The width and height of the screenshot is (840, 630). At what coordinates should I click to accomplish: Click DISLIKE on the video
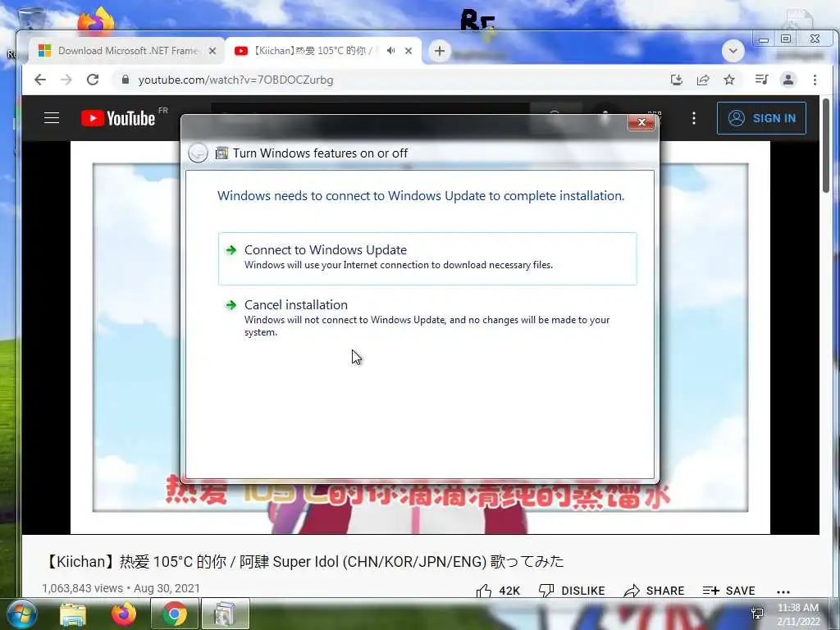pyautogui.click(x=572, y=591)
